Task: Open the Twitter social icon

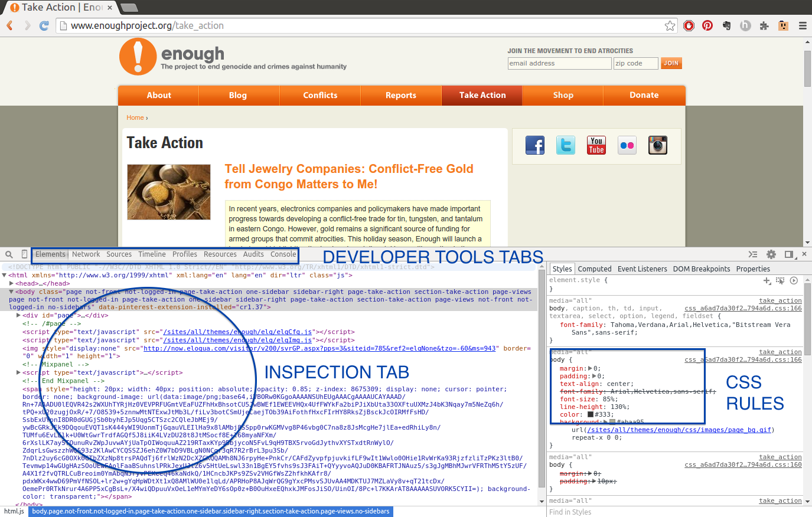Action: click(x=566, y=145)
